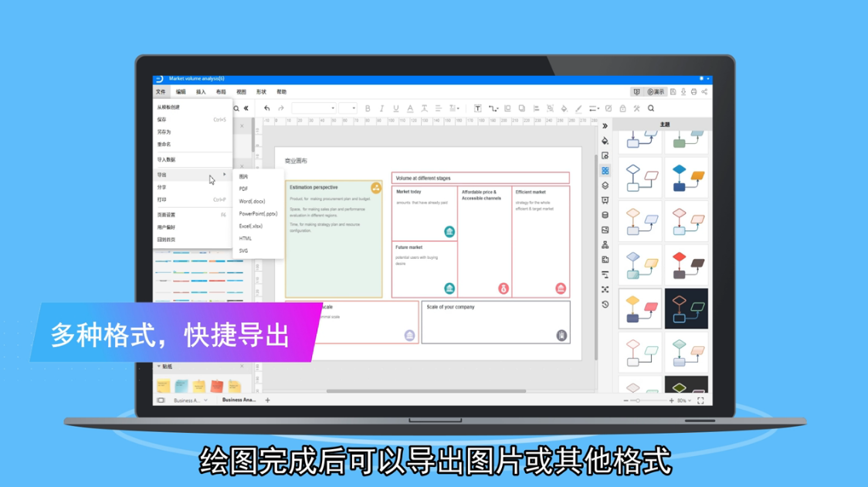
Task: Open the org-chart sidebar icon
Action: [x=605, y=245]
